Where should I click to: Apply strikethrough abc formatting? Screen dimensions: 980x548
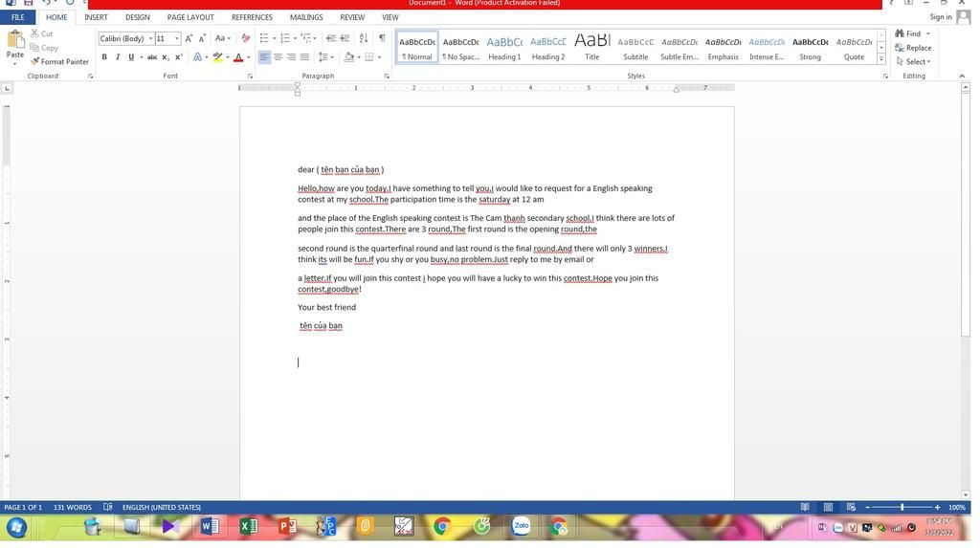click(152, 56)
